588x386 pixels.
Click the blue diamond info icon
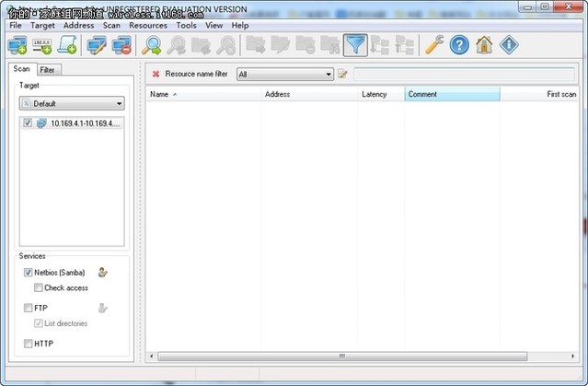tap(509, 44)
